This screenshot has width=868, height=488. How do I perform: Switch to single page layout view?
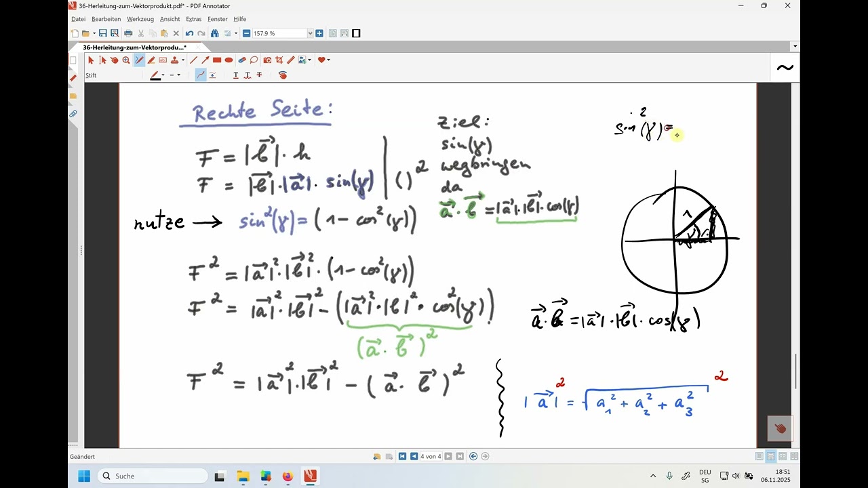pyautogui.click(x=759, y=457)
